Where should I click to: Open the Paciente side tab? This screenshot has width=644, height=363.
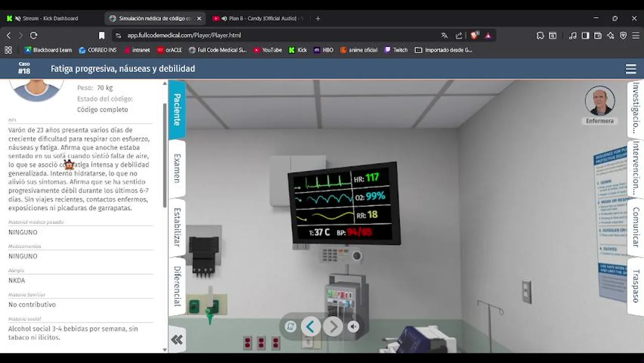click(x=177, y=109)
